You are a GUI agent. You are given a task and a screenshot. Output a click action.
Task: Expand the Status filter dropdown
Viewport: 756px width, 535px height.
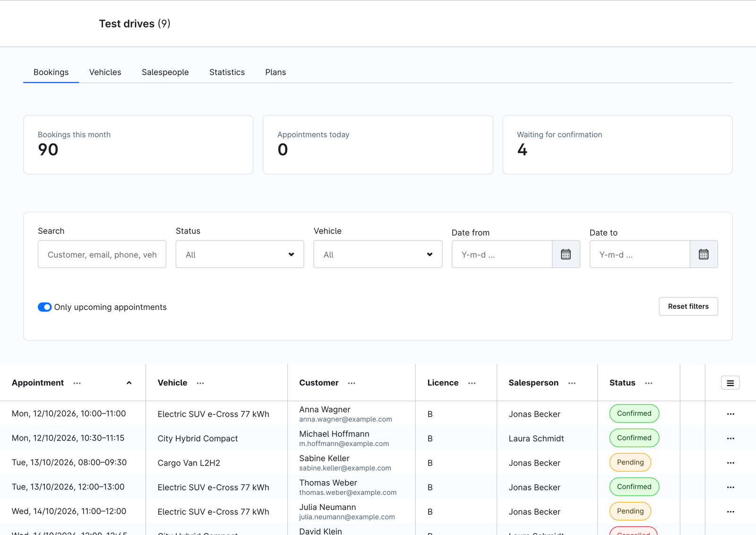pyautogui.click(x=240, y=254)
